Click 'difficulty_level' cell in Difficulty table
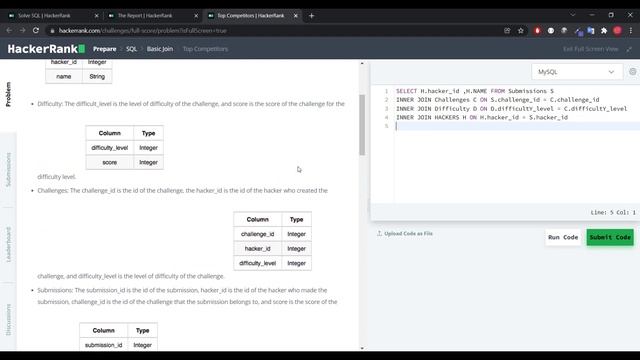Screen dimensions: 640x360 coord(110,148)
